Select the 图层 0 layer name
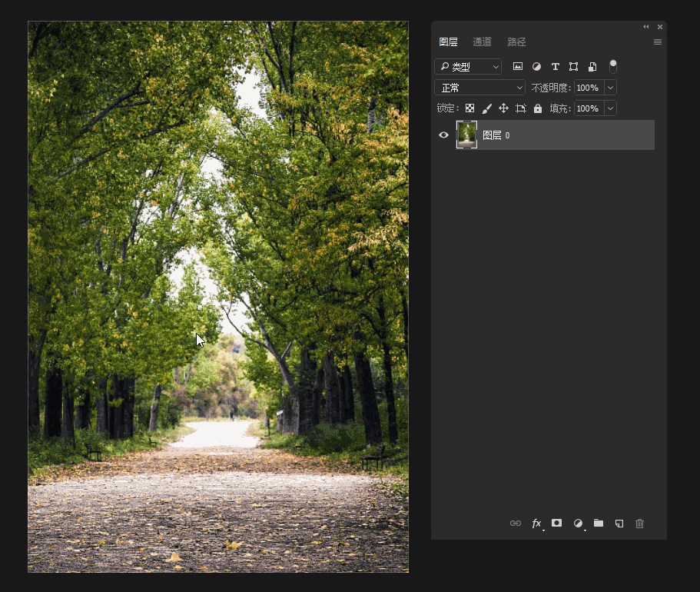This screenshot has height=592, width=700. click(x=496, y=135)
